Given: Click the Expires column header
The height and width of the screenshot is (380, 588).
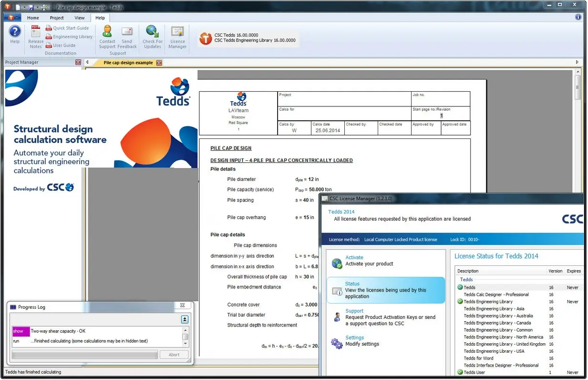Looking at the screenshot, I should (x=574, y=271).
